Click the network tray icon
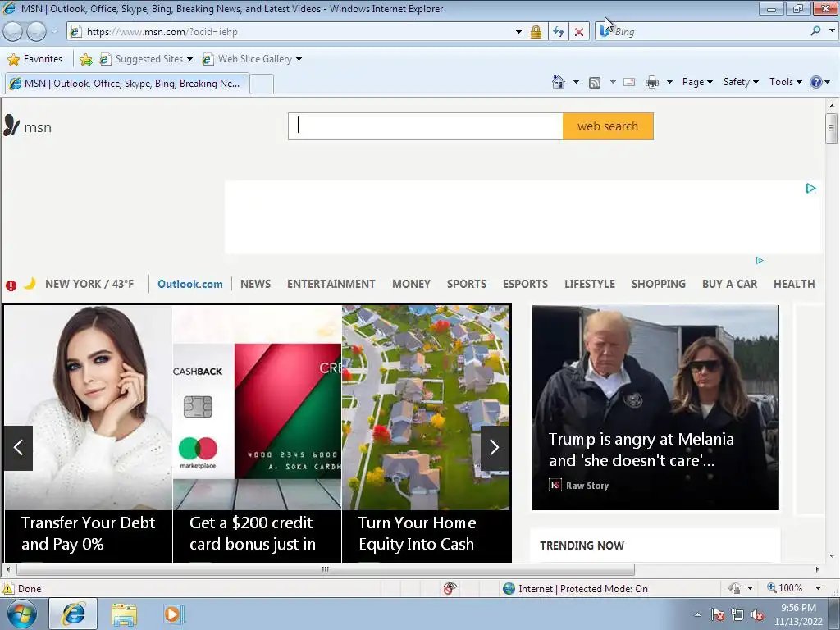Viewport: 840px width, 630px height. click(x=737, y=615)
